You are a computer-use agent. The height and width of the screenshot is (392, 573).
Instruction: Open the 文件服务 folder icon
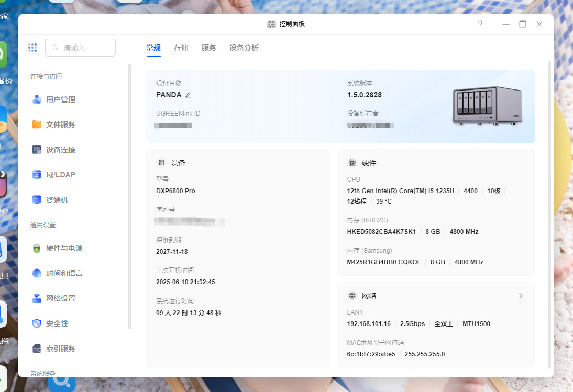pyautogui.click(x=37, y=125)
